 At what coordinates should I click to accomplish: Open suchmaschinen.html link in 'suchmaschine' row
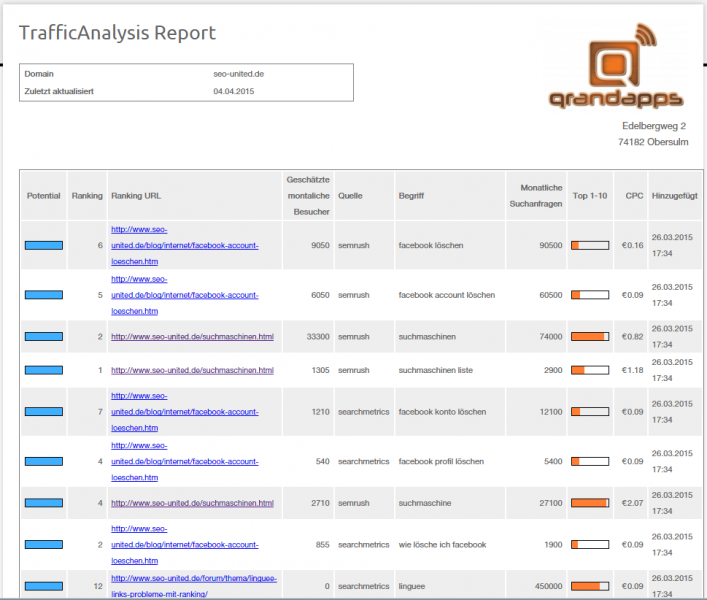(x=193, y=503)
